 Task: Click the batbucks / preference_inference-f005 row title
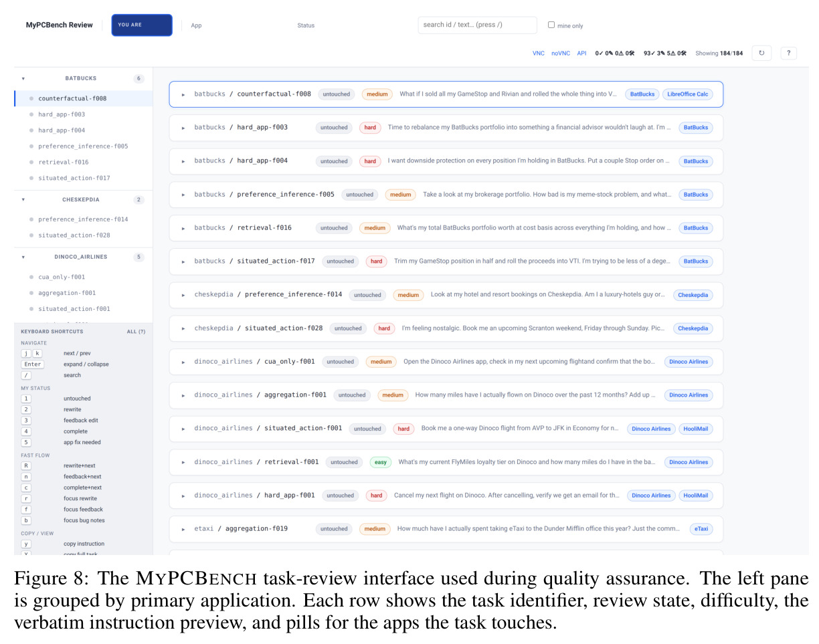pyautogui.click(x=264, y=195)
